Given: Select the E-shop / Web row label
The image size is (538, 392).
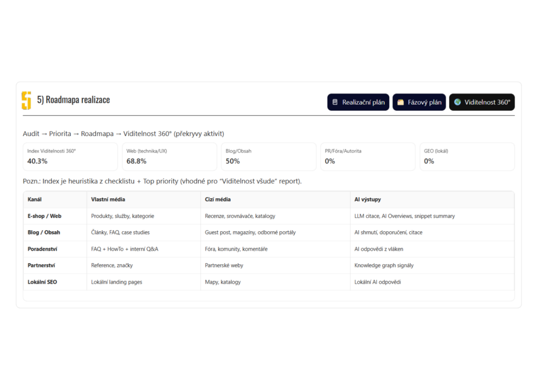Looking at the screenshot, I should (x=45, y=216).
